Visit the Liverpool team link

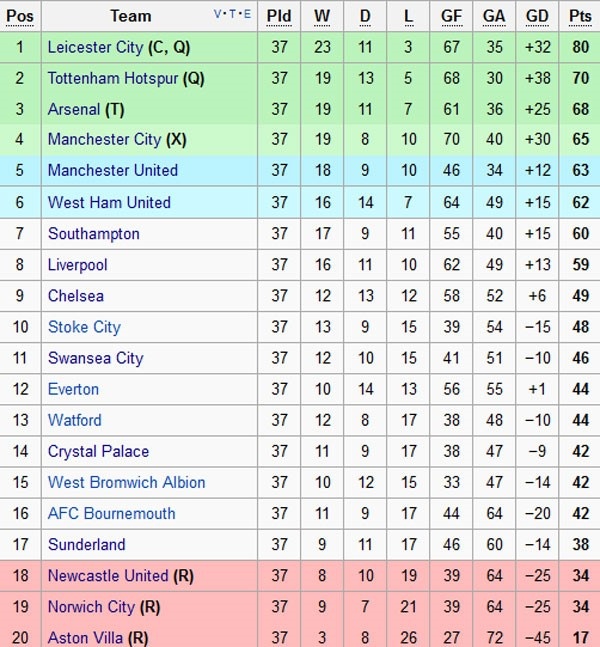pos(77,265)
